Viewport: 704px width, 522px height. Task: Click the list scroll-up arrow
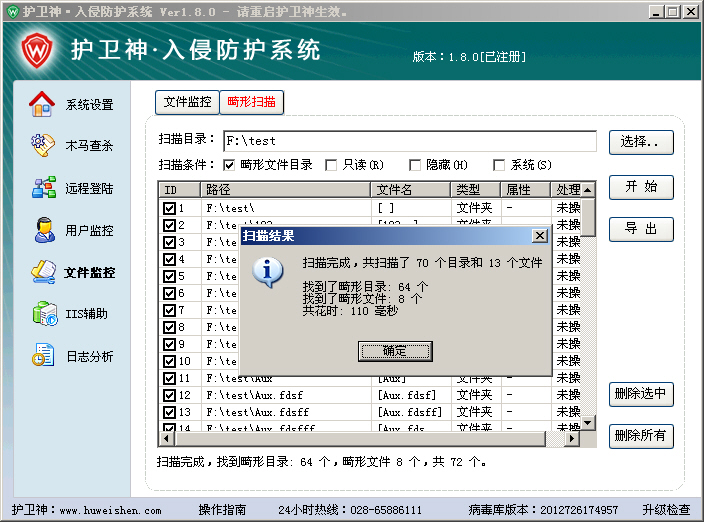click(588, 190)
